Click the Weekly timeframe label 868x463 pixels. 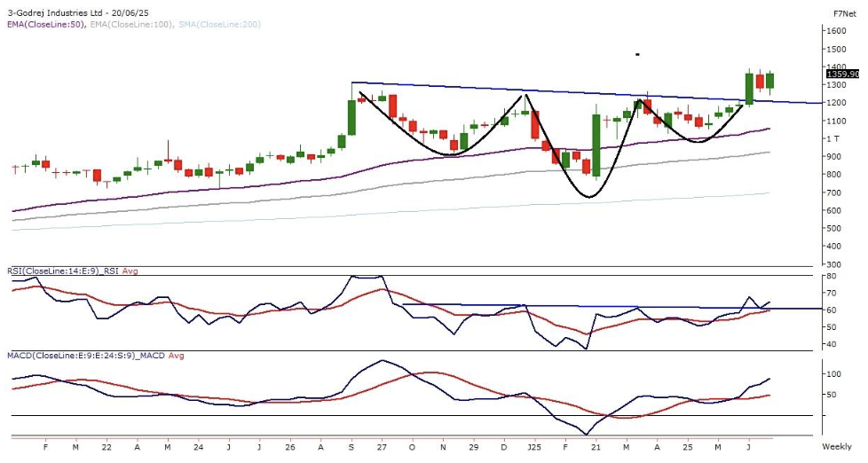837,446
